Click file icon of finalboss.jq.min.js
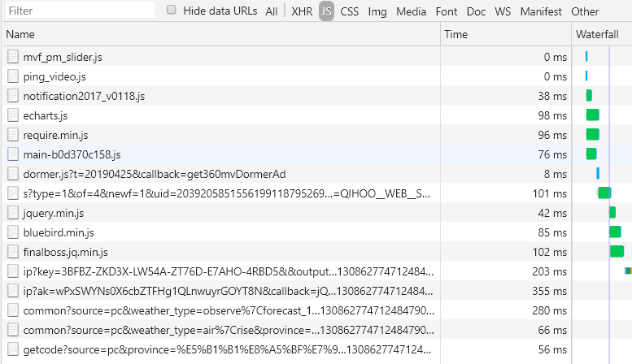Image resolution: width=632 pixels, height=364 pixels. click(x=13, y=252)
